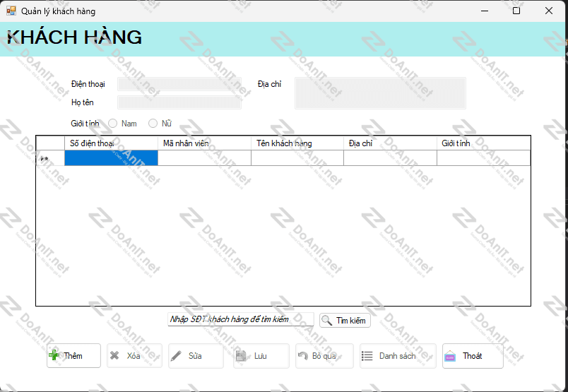Click the exit sign icon on Thoát
The height and width of the screenshot is (392, 568).
coord(450,356)
